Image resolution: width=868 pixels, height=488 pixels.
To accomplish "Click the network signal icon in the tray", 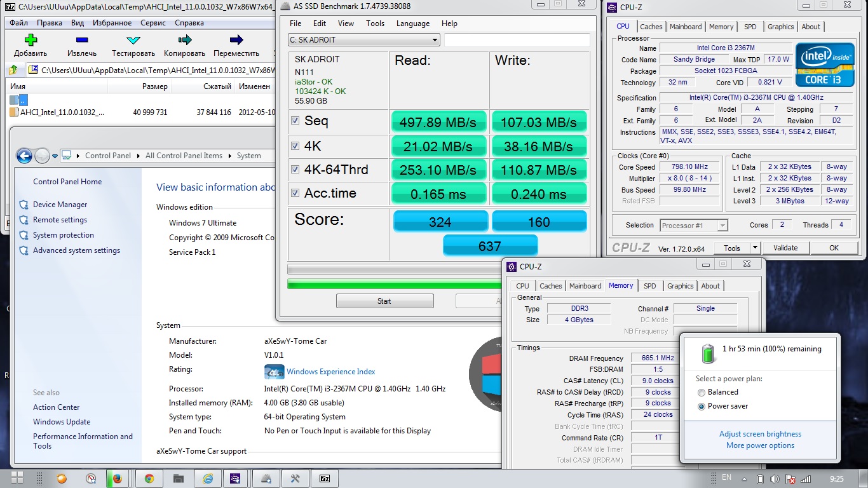I will pos(806,478).
